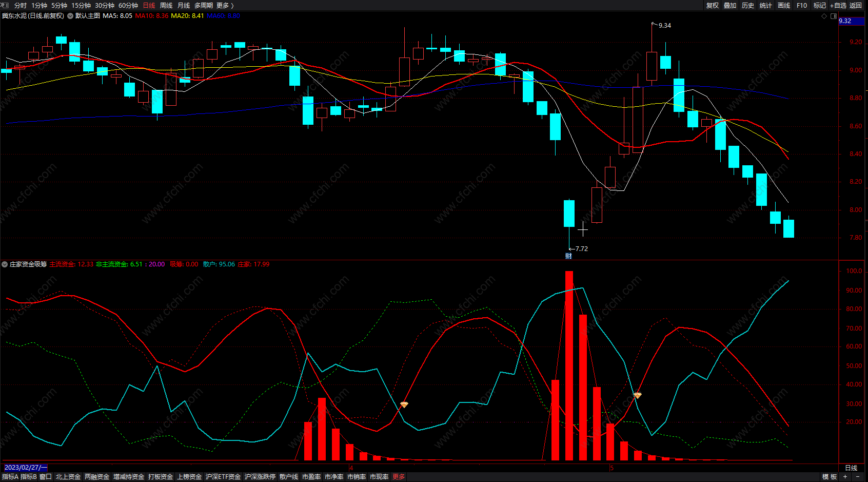The width and height of the screenshot is (868, 482).
Task: Expand the 更多 periods menu
Action: [225, 6]
